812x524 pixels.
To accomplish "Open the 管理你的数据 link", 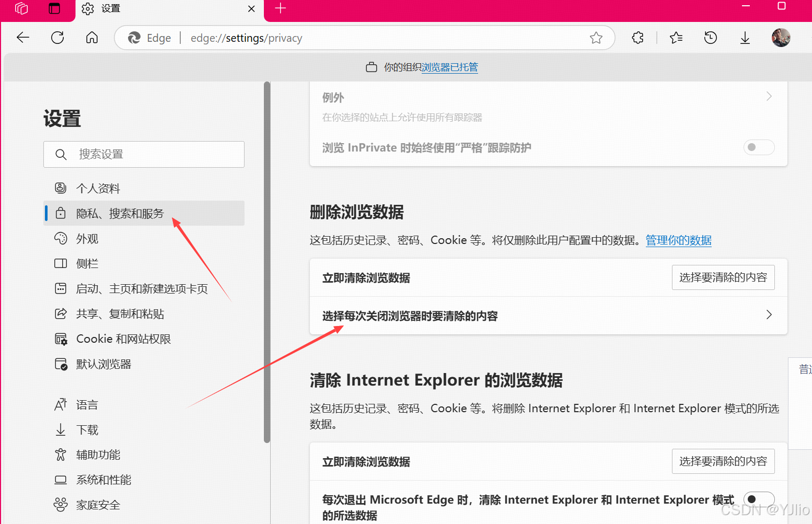I will tap(679, 240).
